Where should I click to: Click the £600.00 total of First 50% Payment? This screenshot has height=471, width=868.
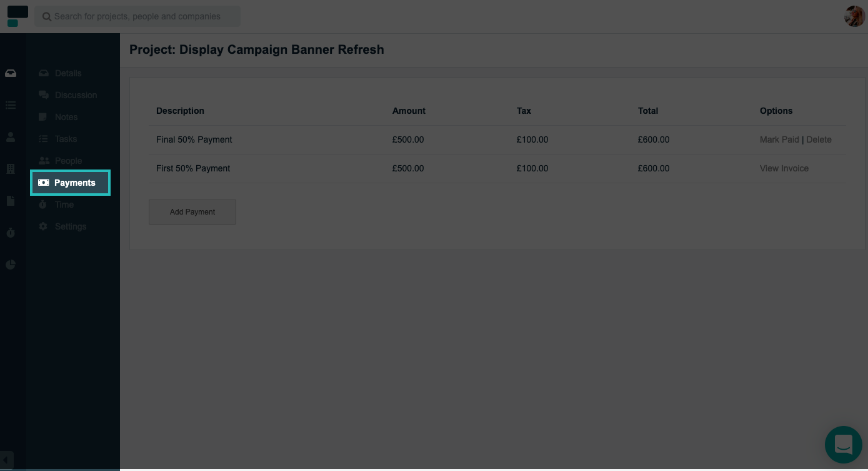click(654, 168)
